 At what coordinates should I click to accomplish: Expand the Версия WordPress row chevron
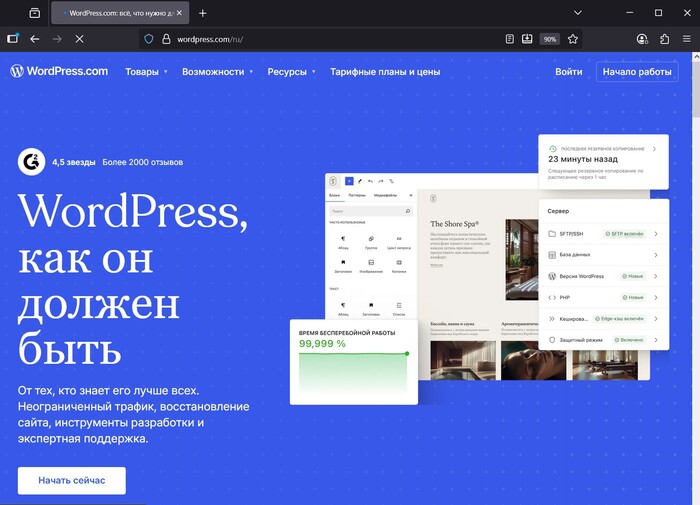tap(656, 276)
